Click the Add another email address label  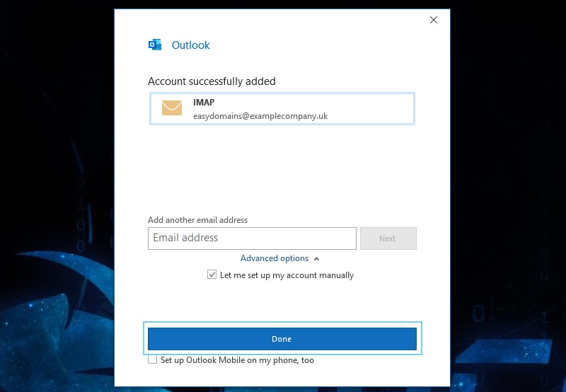click(198, 220)
